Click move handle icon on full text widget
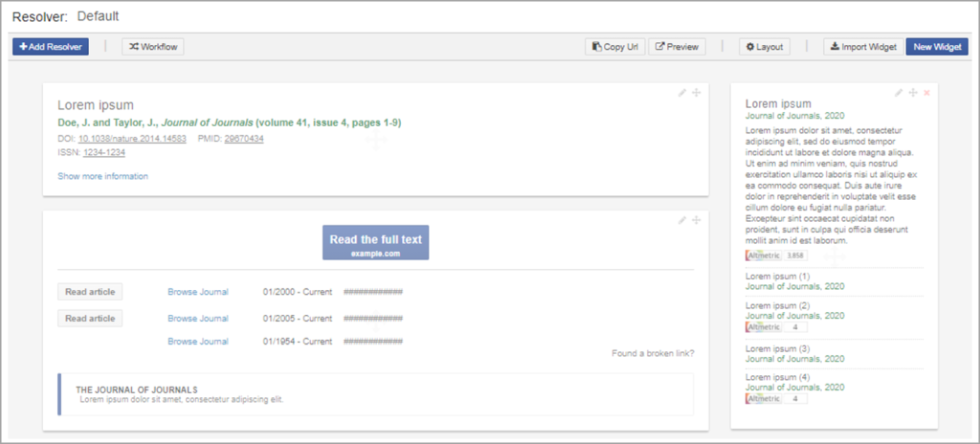Viewport: 980px width, 444px height. [697, 220]
